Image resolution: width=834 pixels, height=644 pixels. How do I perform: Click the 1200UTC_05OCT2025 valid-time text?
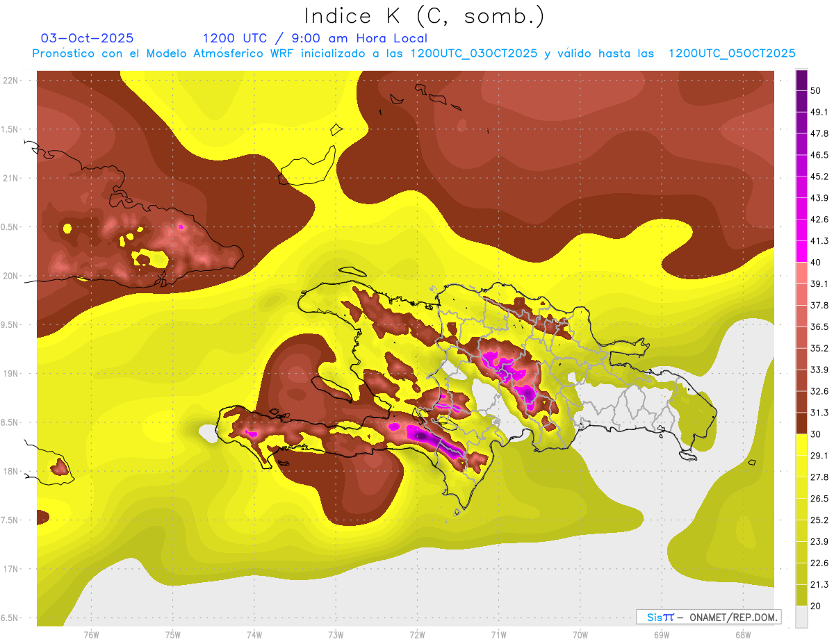732,53
